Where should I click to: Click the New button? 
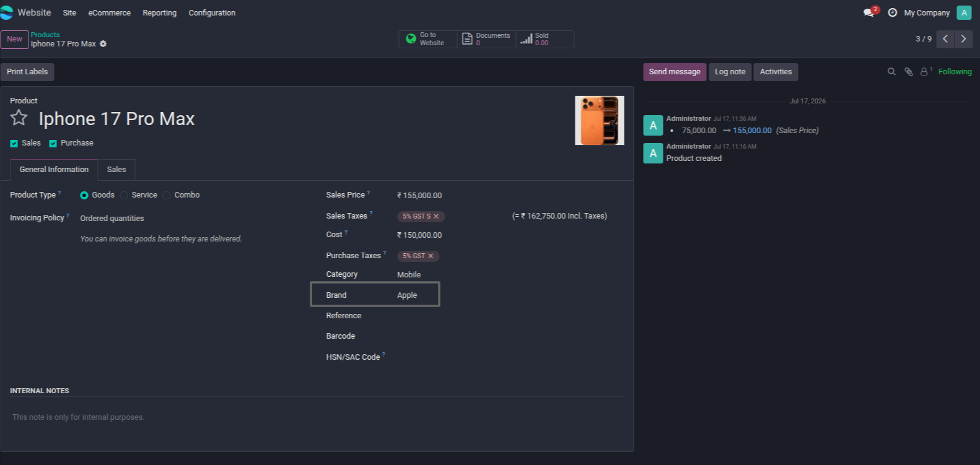pos(14,39)
